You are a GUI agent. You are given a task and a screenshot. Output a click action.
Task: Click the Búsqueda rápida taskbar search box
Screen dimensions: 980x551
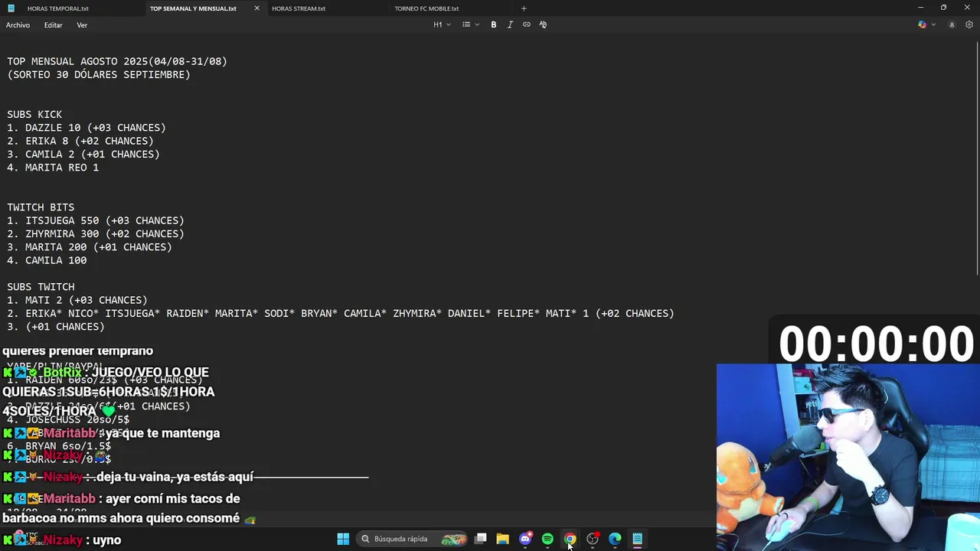(413, 539)
